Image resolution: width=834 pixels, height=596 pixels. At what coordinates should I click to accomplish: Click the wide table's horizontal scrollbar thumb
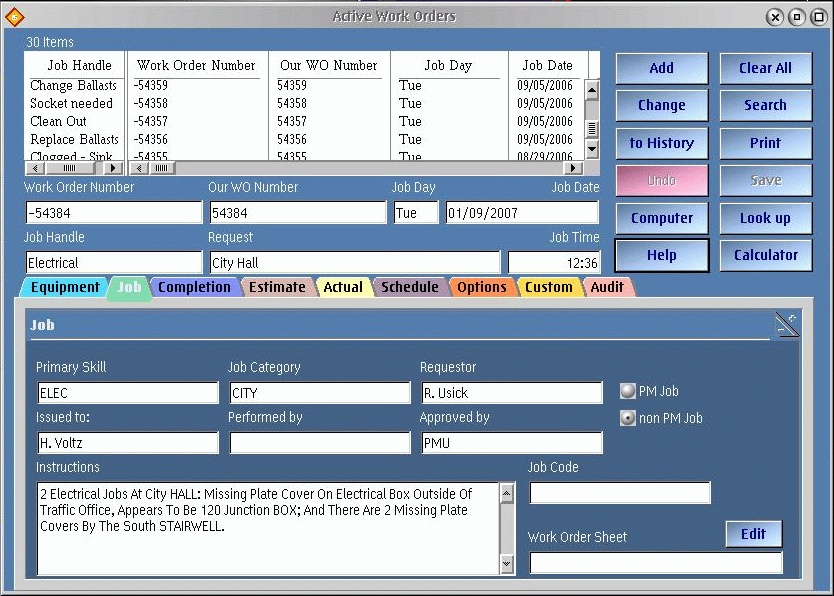pyautogui.click(x=162, y=169)
